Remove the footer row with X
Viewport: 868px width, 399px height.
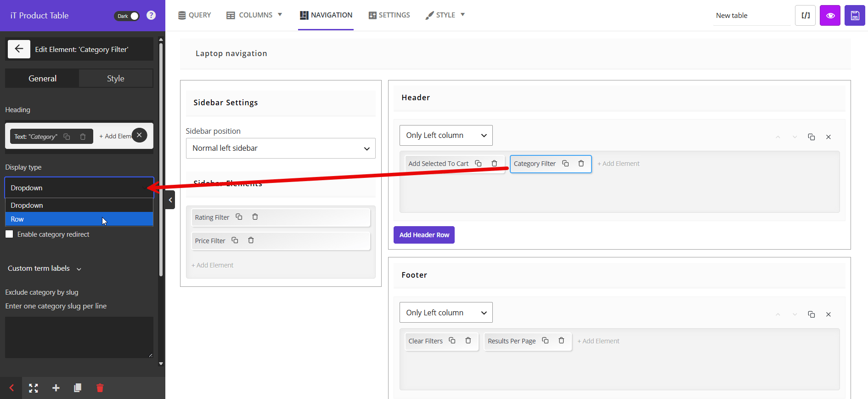point(829,314)
